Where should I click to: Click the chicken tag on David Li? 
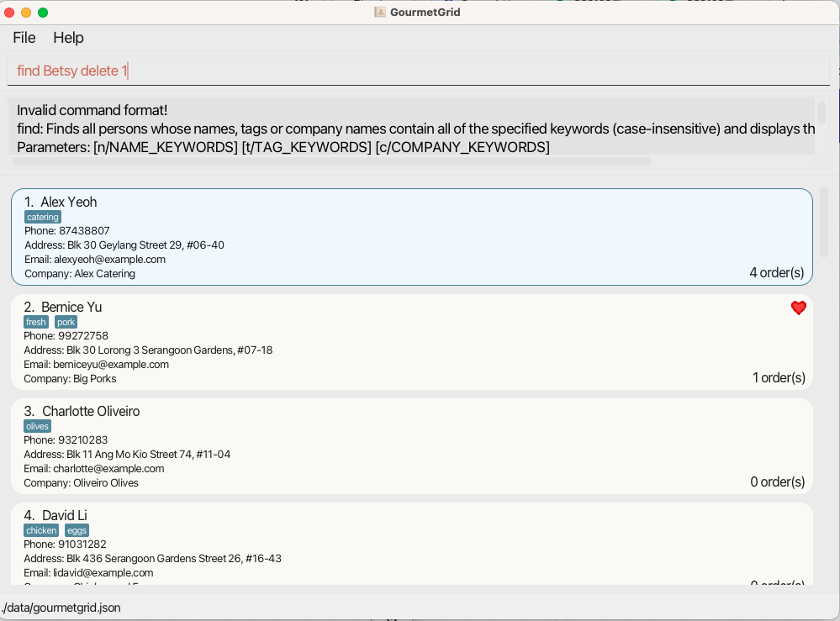[x=41, y=530]
